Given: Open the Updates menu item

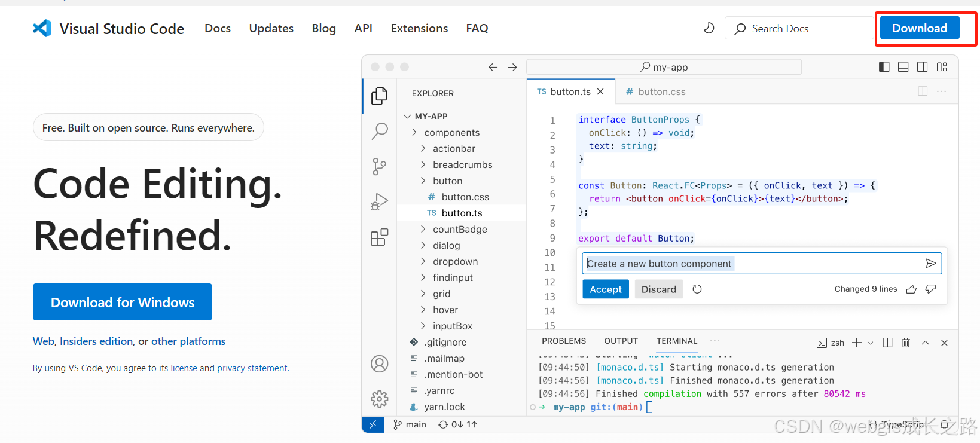Looking at the screenshot, I should pos(271,28).
